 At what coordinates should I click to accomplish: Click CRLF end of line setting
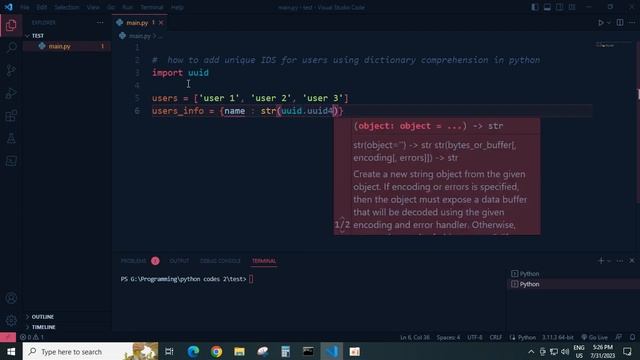tap(496, 338)
